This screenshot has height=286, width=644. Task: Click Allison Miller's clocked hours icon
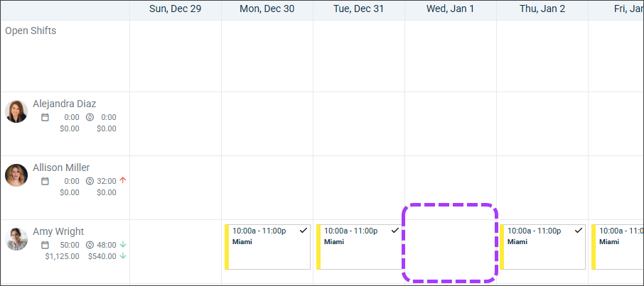90,181
